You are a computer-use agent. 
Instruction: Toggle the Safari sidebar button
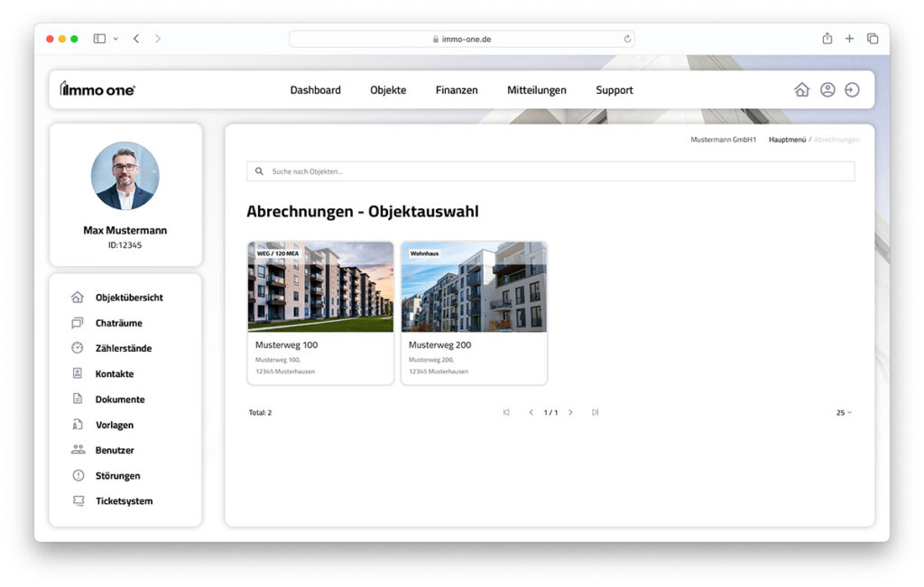[99, 39]
